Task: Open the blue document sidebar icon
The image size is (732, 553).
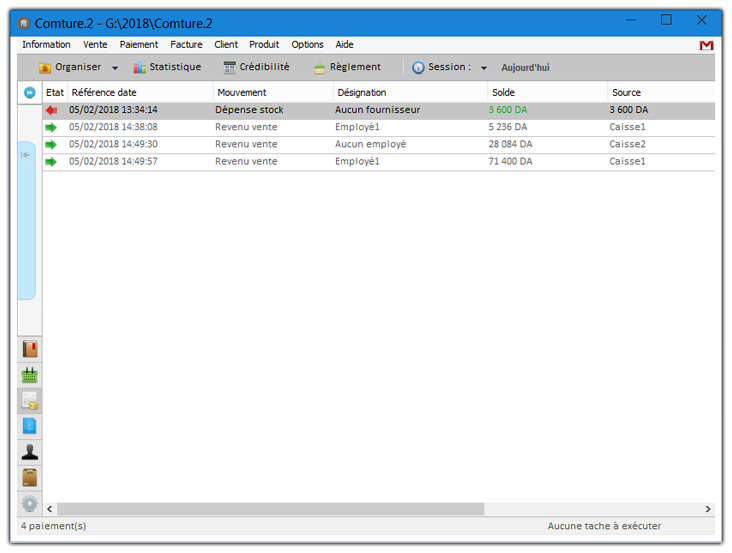Action: pos(30,426)
